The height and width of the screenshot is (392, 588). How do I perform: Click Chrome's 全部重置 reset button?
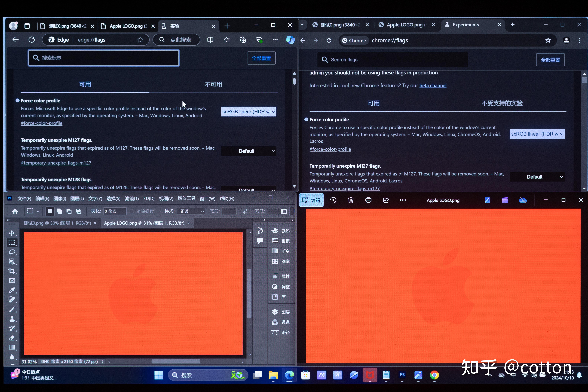click(550, 60)
